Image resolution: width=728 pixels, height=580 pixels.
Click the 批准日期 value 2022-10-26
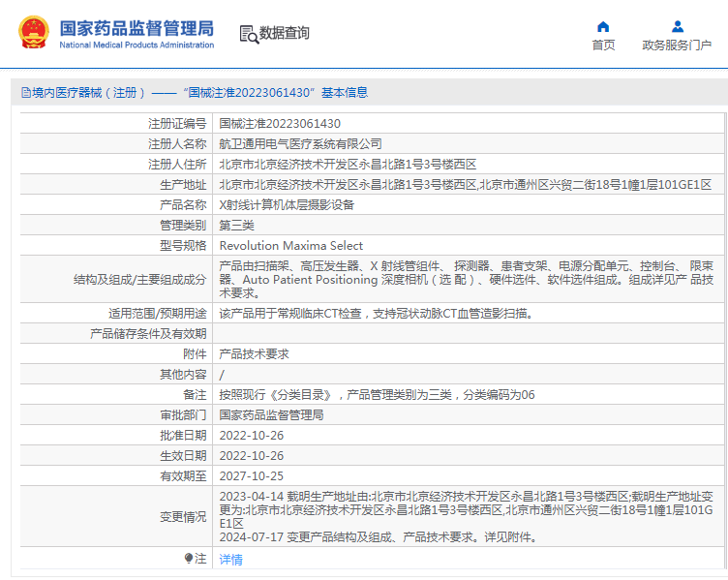click(x=251, y=436)
